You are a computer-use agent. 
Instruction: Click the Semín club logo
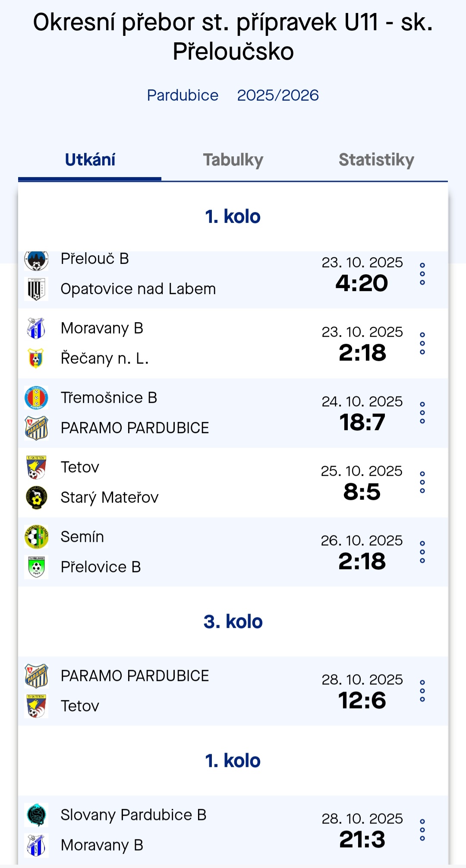(x=36, y=537)
